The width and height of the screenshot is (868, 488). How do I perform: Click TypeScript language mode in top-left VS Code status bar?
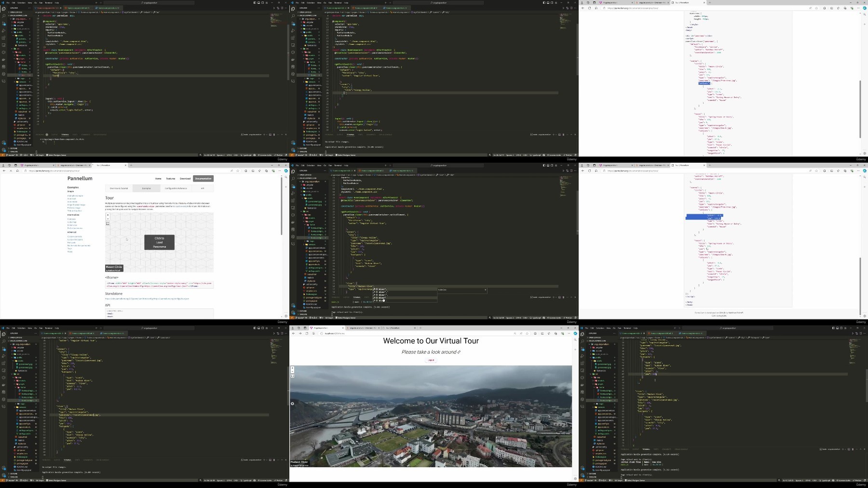(247, 155)
